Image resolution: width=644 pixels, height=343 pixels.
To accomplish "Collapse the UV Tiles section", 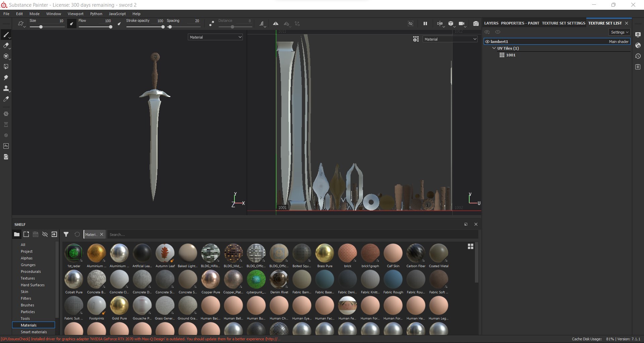I will (x=494, y=48).
